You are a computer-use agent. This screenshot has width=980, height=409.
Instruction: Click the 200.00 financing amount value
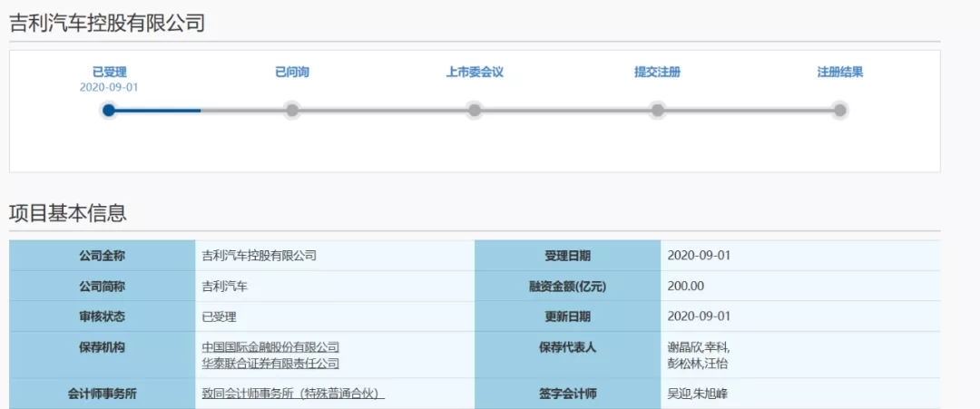(686, 287)
